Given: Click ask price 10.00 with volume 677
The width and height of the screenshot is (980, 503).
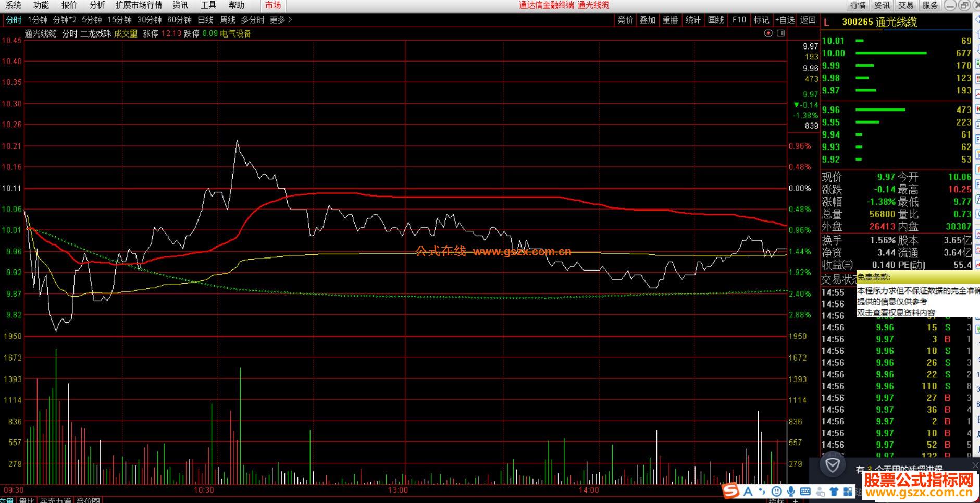Looking at the screenshot, I should 897,53.
